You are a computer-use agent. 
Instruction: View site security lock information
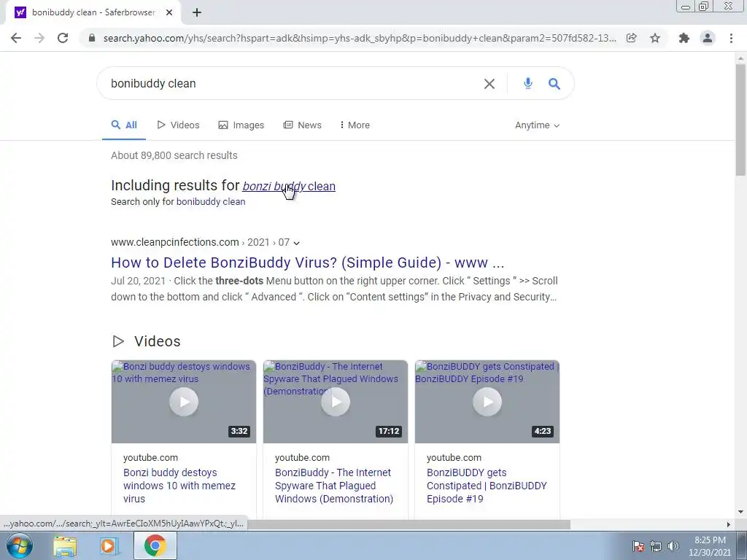(92, 38)
